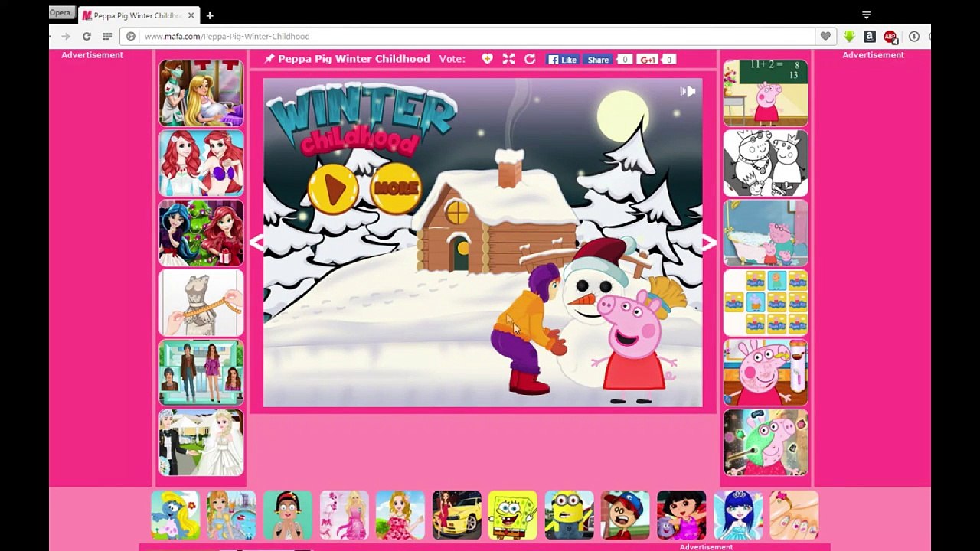This screenshot has width=980, height=551.
Task: Open the pregnant Rapunzel doctor game thumbnail
Action: (201, 93)
